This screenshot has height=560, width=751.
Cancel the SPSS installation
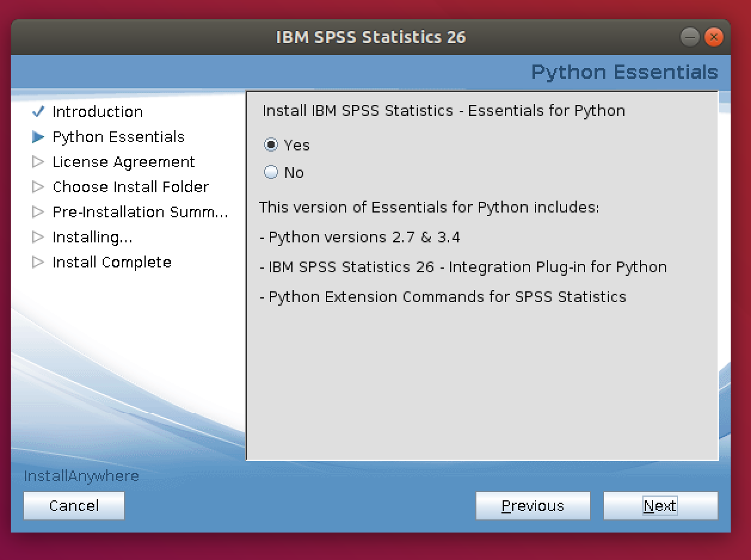click(74, 506)
